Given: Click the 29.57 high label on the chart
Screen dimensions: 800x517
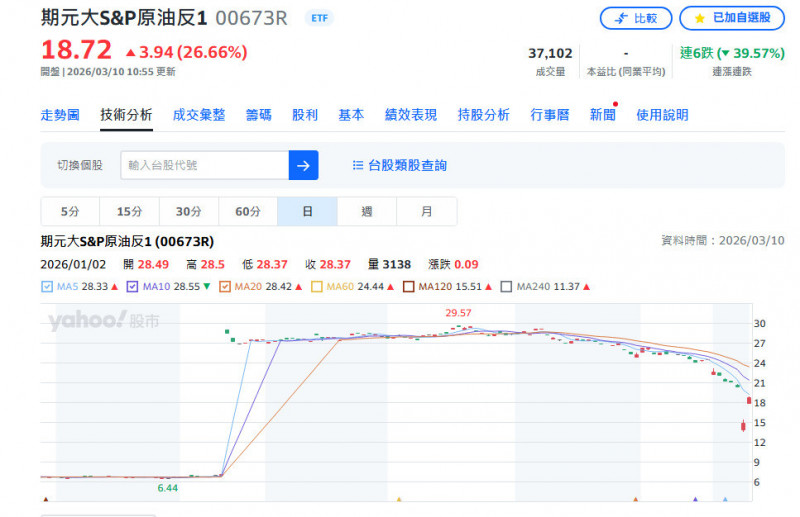Looking at the screenshot, I should coord(458,313).
